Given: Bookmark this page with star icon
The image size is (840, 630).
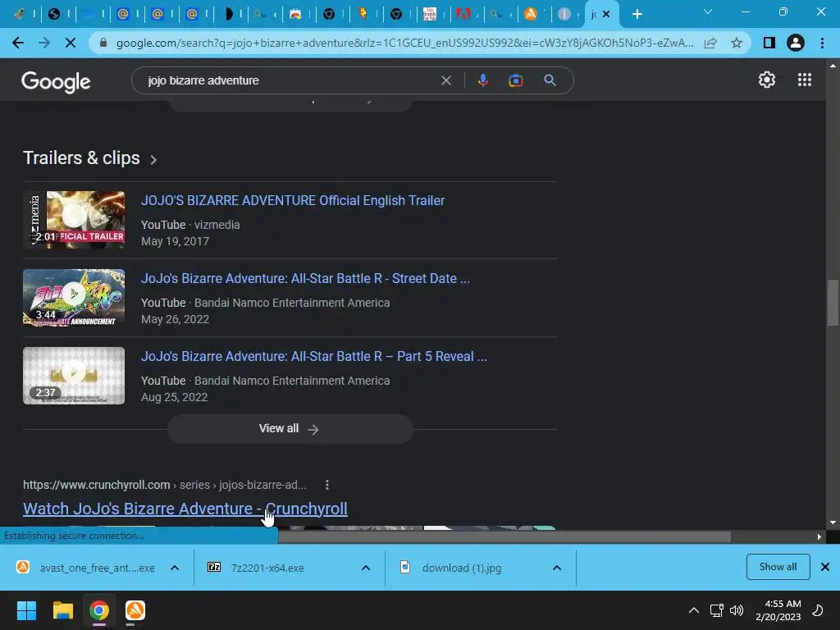Looking at the screenshot, I should pyautogui.click(x=737, y=43).
